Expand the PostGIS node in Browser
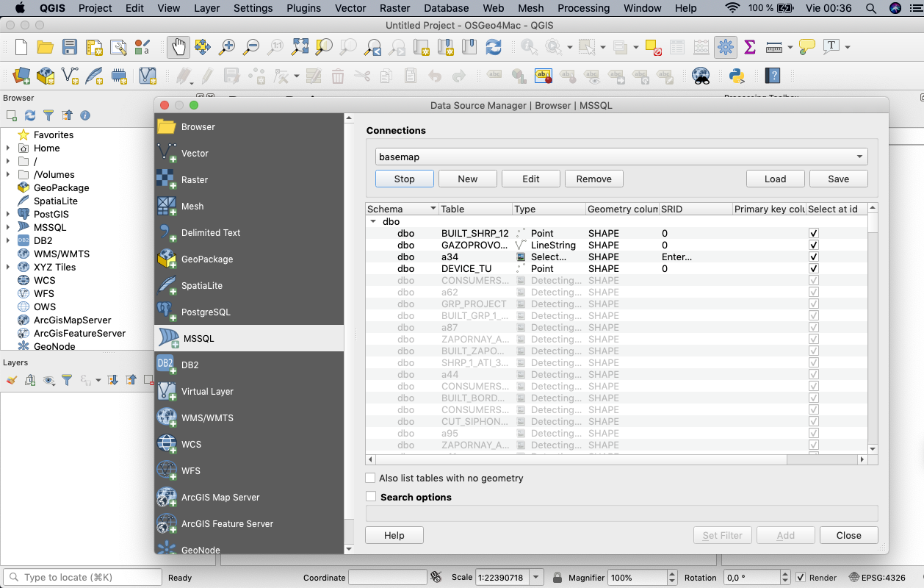 tap(8, 214)
